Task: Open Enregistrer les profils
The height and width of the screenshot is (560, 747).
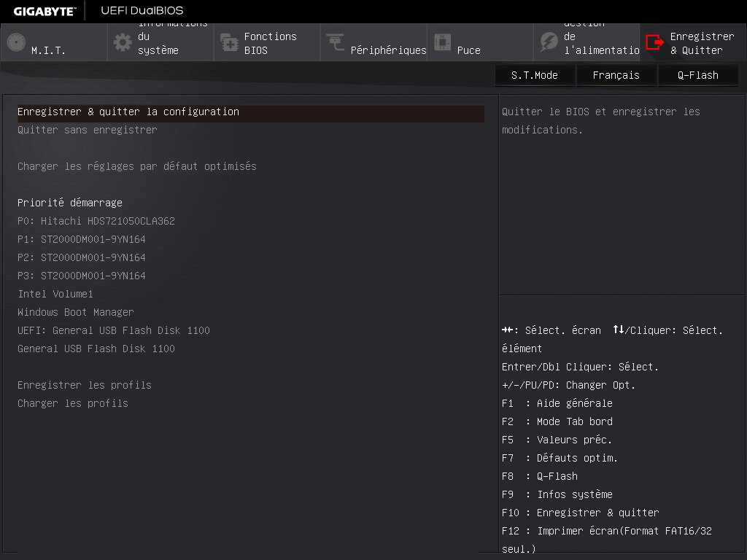Action: tap(85, 385)
